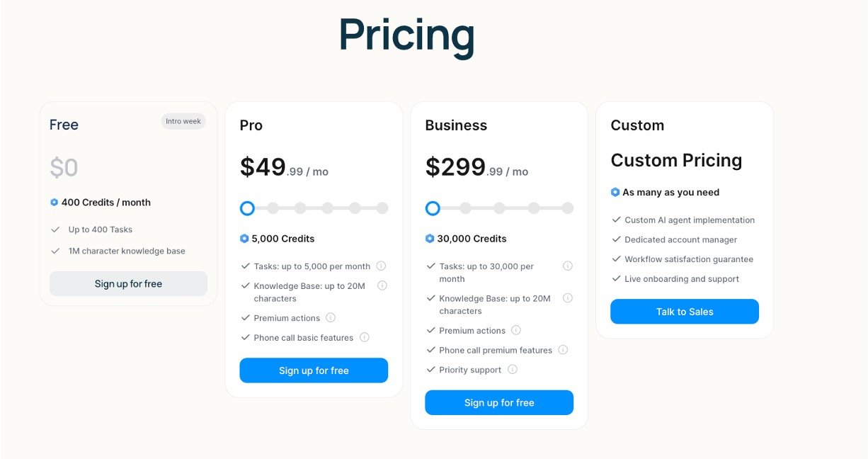
Task: Click the Intro week badge
Action: click(183, 121)
